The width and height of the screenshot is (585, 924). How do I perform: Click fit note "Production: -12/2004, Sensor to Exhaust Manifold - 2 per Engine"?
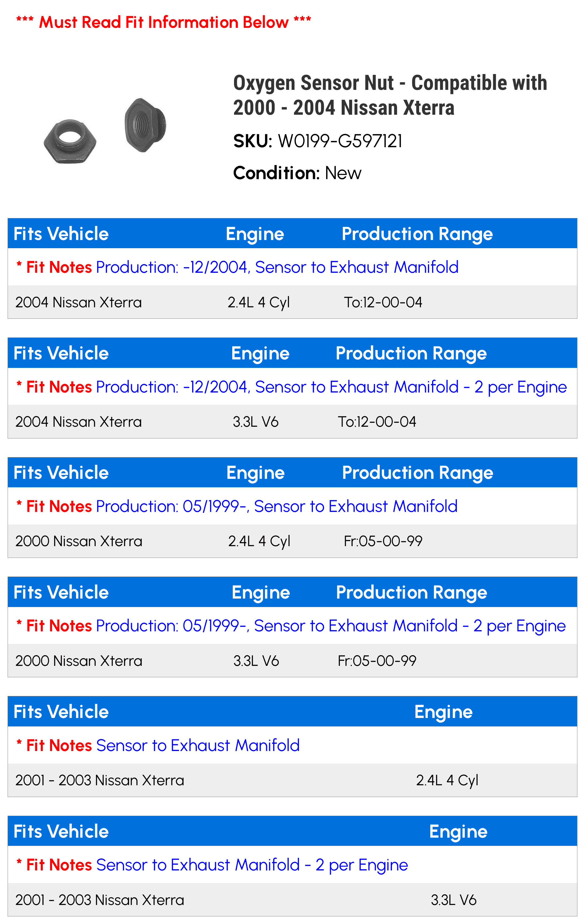click(331, 387)
